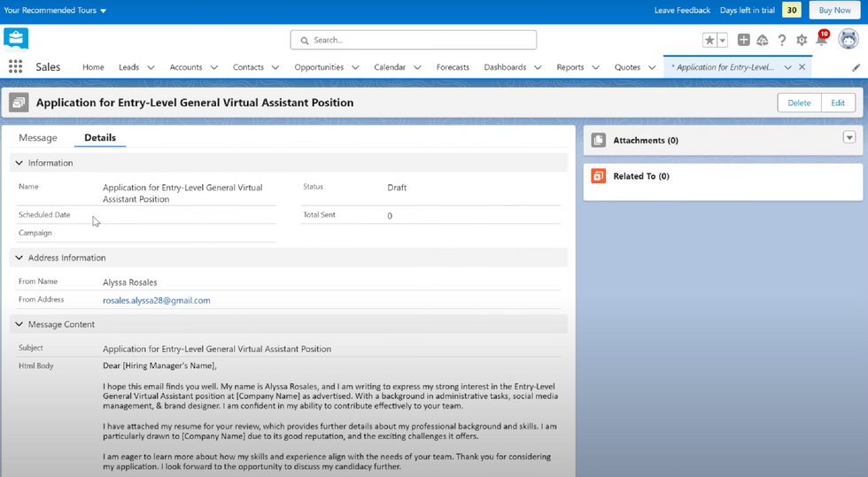Image resolution: width=868 pixels, height=477 pixels.
Task: Open the App Launcher grid icon
Action: tap(16, 67)
